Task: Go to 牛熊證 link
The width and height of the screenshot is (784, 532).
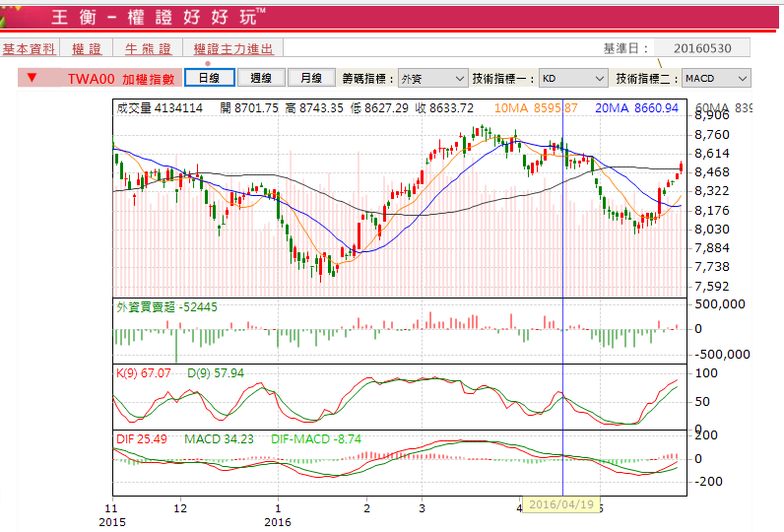Action: coord(148,48)
